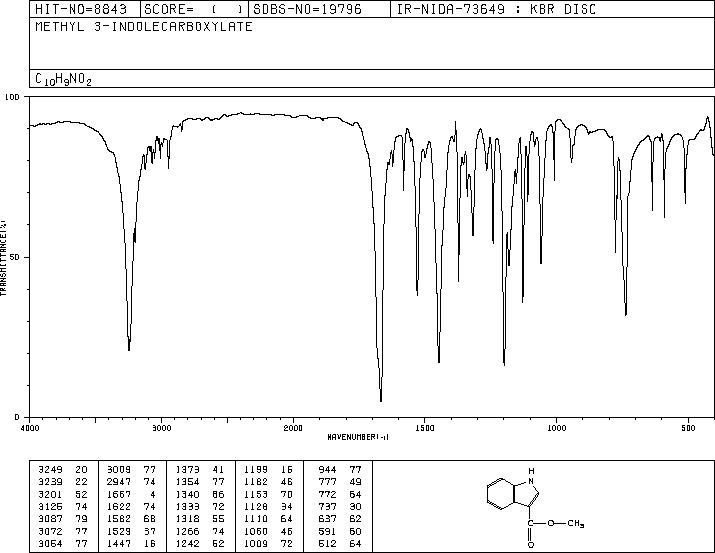
Task: Select the 3126 peak table entry
Action: click(x=63, y=507)
